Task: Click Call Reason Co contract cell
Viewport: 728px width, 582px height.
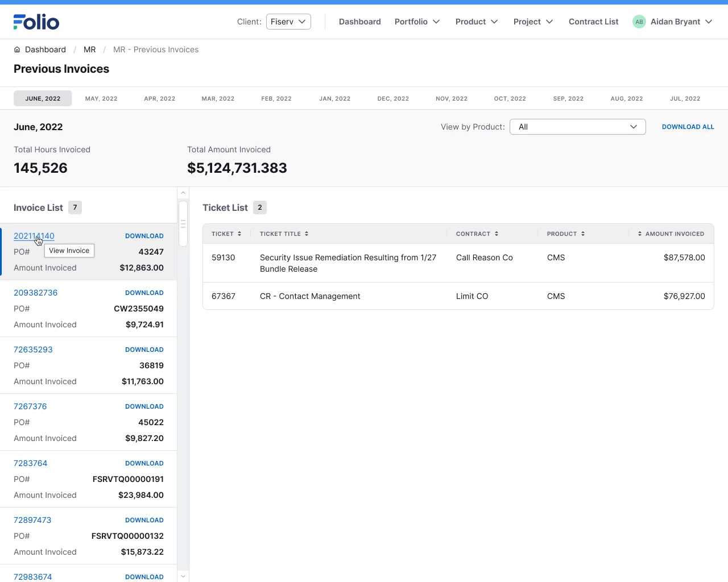Action: [x=485, y=257]
